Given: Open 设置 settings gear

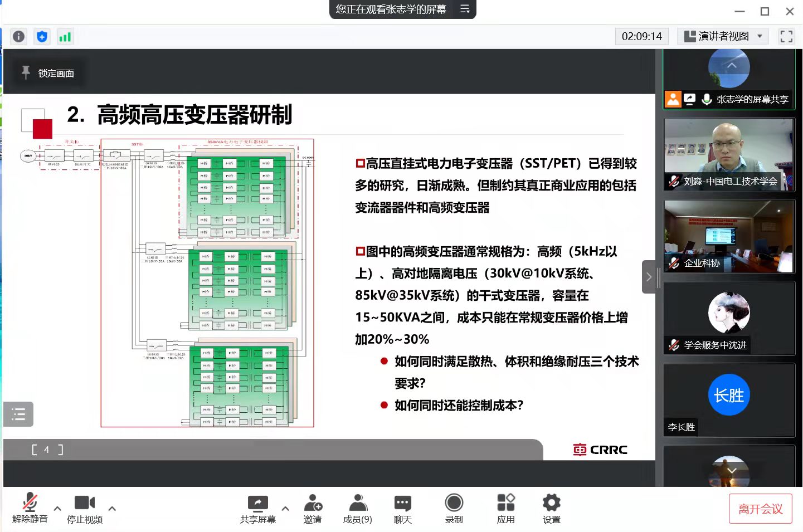Looking at the screenshot, I should tap(551, 509).
